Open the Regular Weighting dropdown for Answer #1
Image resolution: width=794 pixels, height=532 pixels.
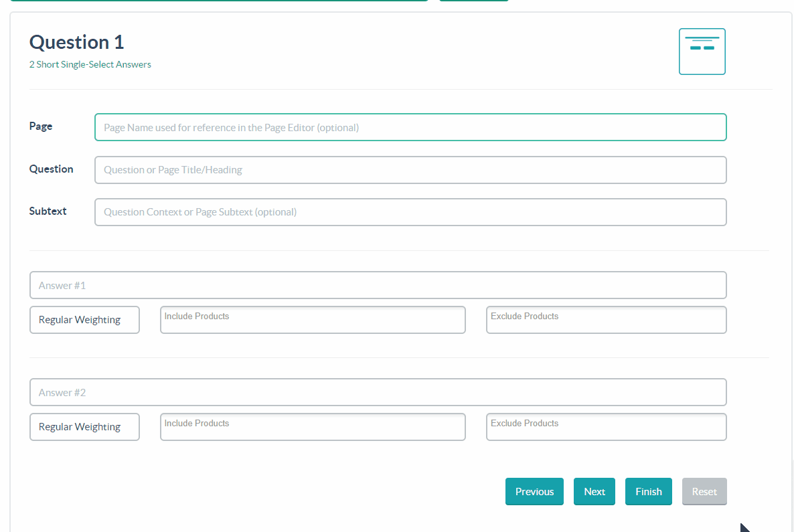pos(84,320)
